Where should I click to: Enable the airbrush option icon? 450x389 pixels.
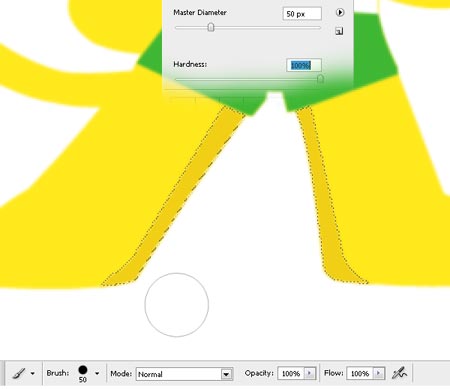[399, 373]
